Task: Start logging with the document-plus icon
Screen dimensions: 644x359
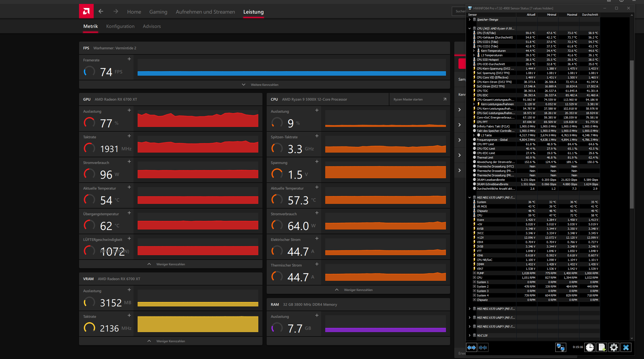Action: pyautogui.click(x=602, y=347)
